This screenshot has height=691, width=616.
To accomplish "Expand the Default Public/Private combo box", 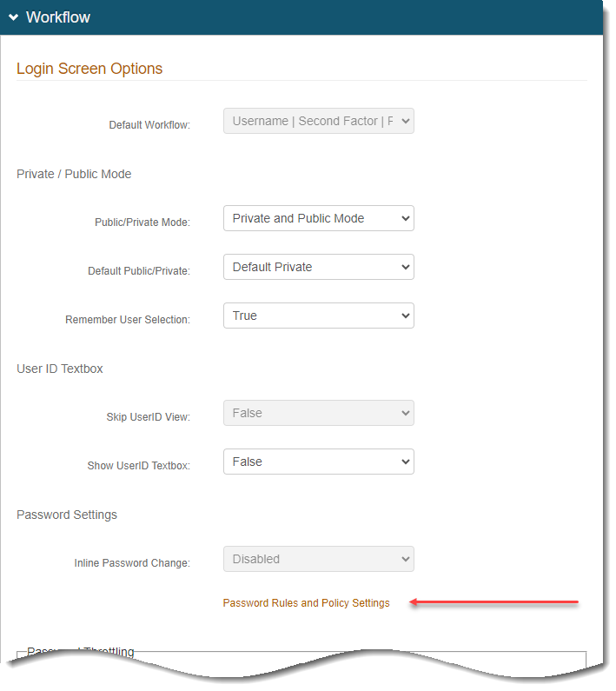I will coord(318,267).
